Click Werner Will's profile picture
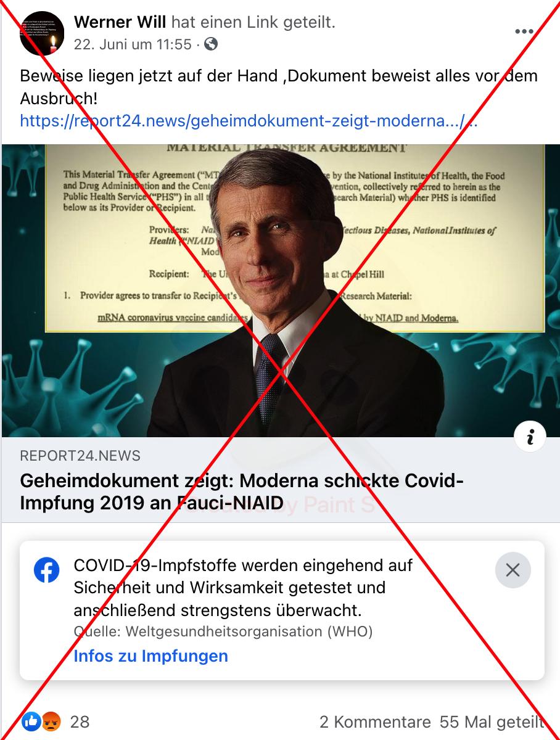Image resolution: width=560 pixels, height=740 pixels. pyautogui.click(x=42, y=33)
